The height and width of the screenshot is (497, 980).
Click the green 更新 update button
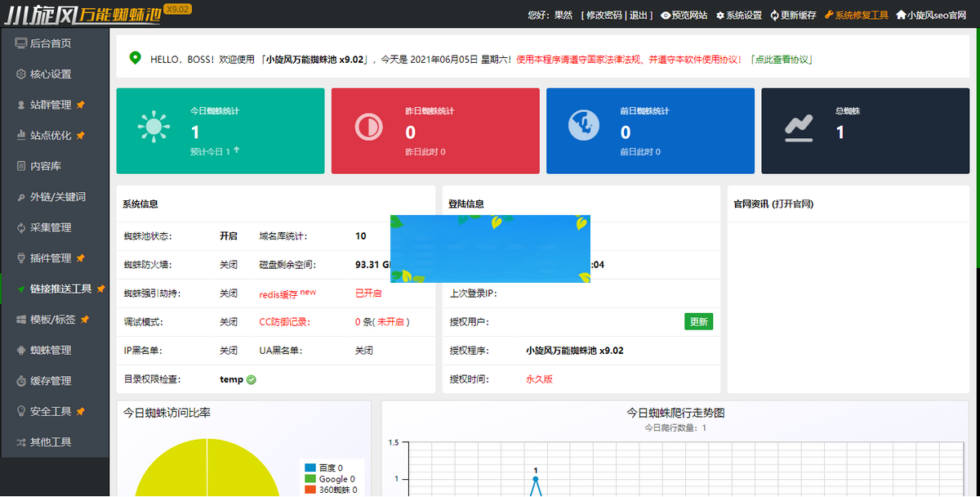coord(698,321)
